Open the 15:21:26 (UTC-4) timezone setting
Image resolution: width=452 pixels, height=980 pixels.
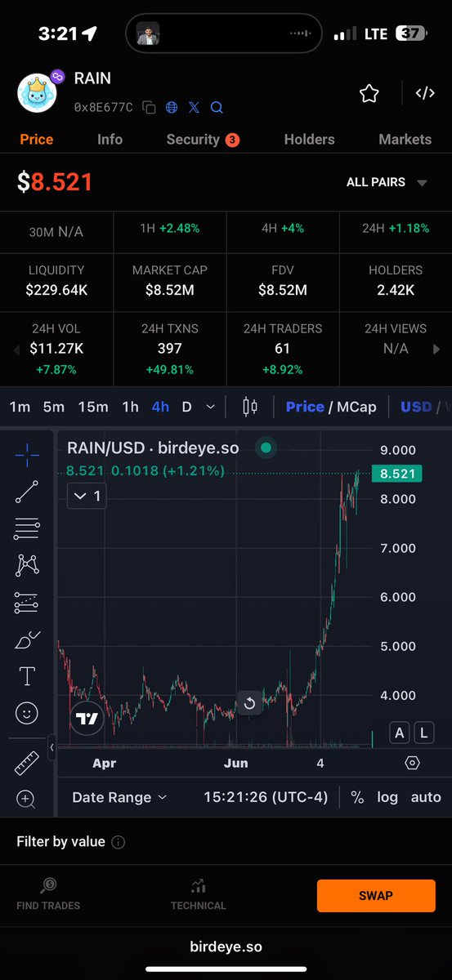coord(266,797)
